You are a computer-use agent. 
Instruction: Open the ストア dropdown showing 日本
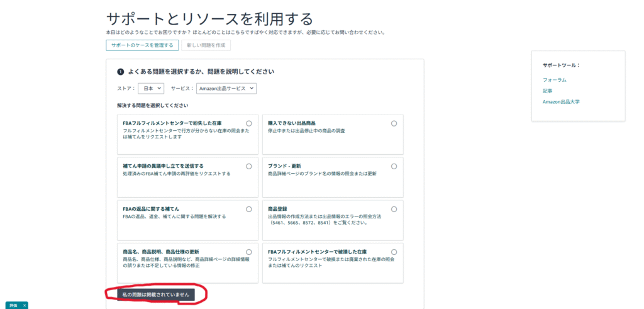[x=151, y=88]
